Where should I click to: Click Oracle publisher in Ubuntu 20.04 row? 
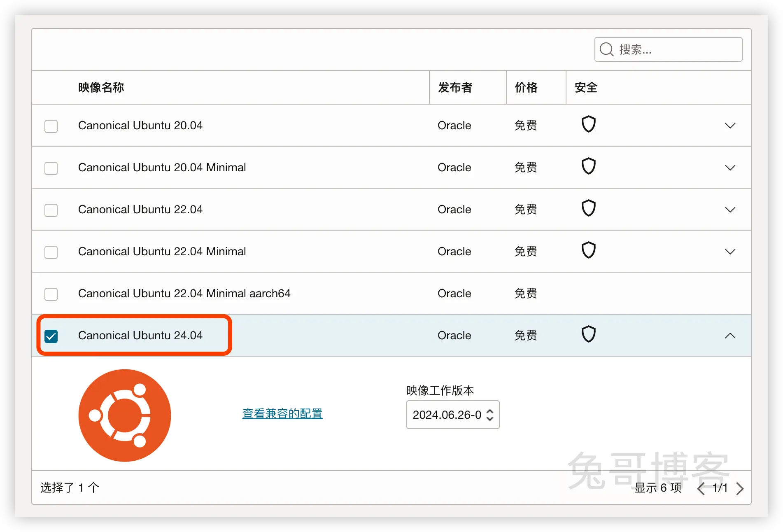point(454,126)
